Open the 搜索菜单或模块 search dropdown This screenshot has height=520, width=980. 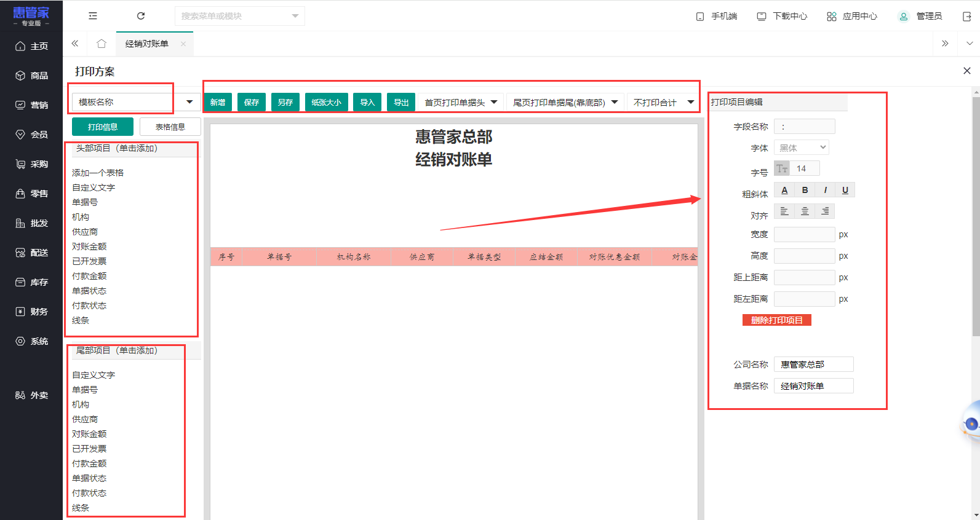240,16
